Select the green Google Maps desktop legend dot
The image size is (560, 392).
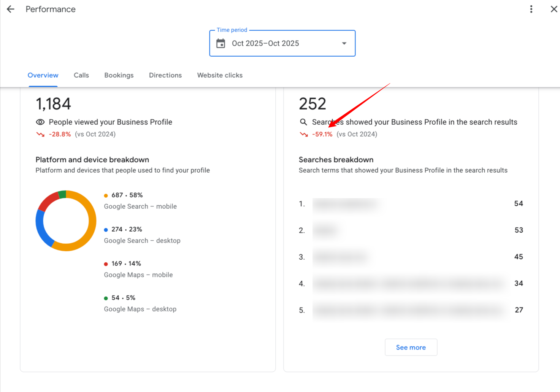(x=106, y=298)
